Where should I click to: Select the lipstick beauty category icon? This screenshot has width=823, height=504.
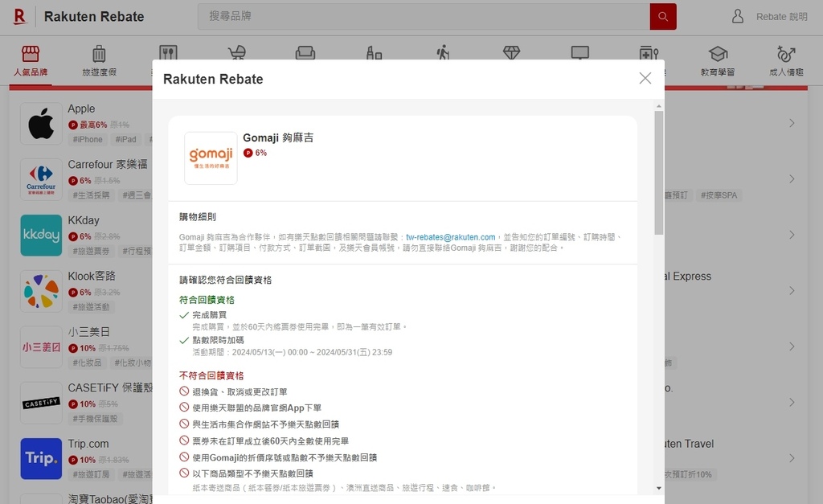click(375, 52)
